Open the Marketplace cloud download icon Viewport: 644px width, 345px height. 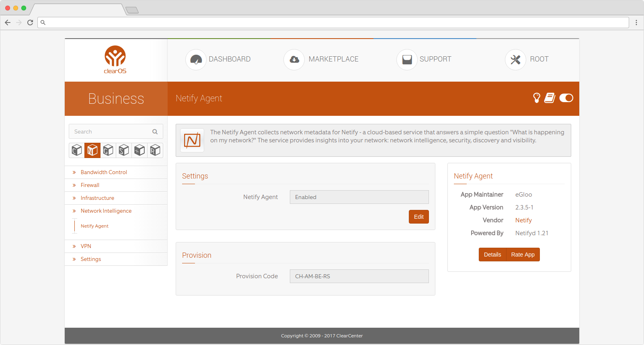[x=294, y=60]
